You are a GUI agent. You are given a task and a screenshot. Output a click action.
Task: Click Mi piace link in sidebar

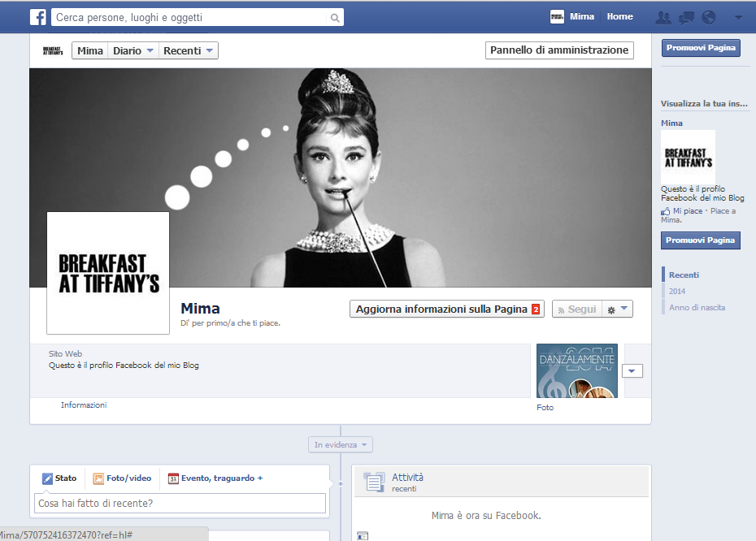coord(688,211)
